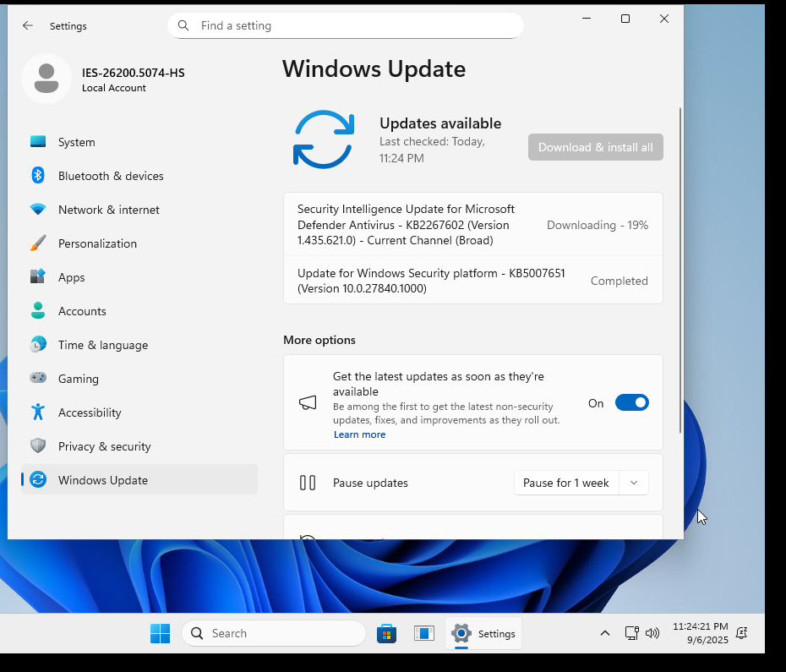786x672 pixels.
Task: Follow the Learn more link
Action: click(x=359, y=434)
